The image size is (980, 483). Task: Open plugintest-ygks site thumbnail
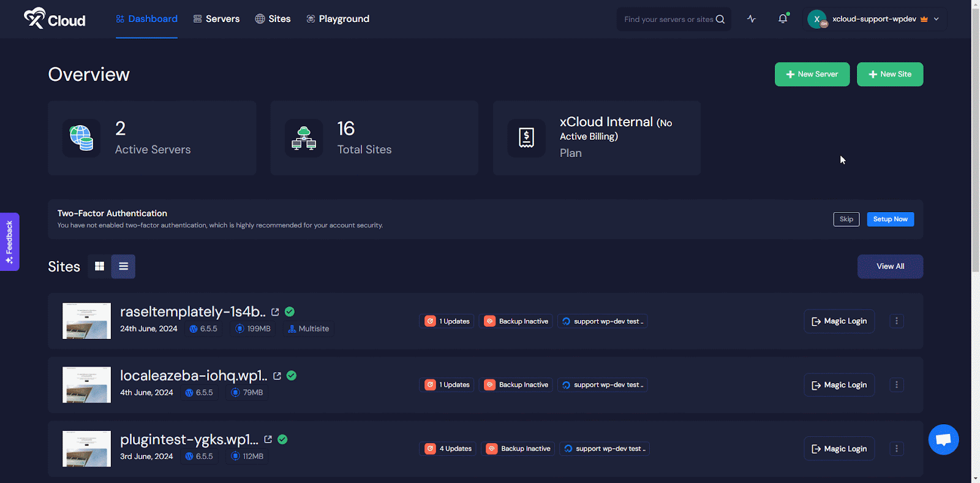(x=86, y=449)
